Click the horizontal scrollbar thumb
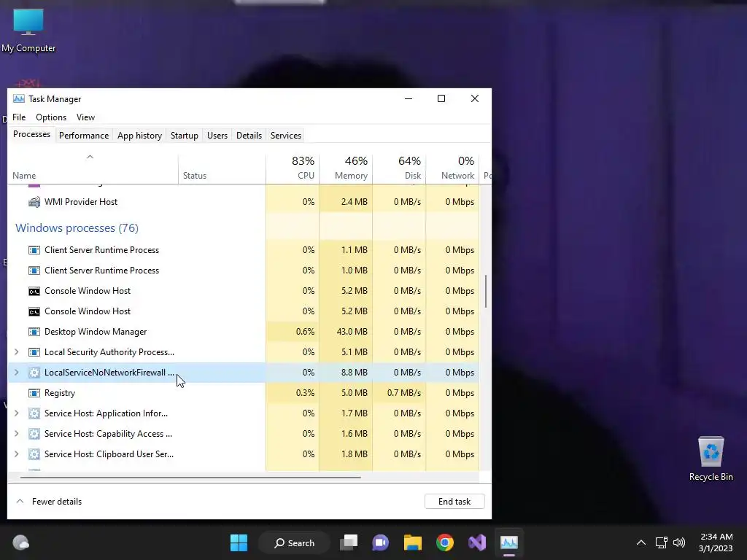This screenshot has height=560, width=747. pos(190,477)
